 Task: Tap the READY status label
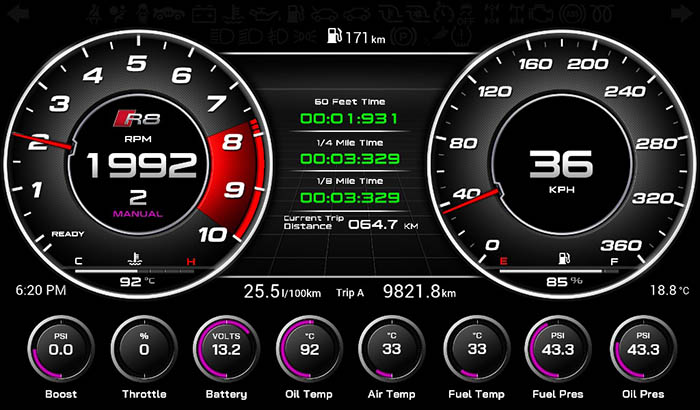pyautogui.click(x=68, y=234)
